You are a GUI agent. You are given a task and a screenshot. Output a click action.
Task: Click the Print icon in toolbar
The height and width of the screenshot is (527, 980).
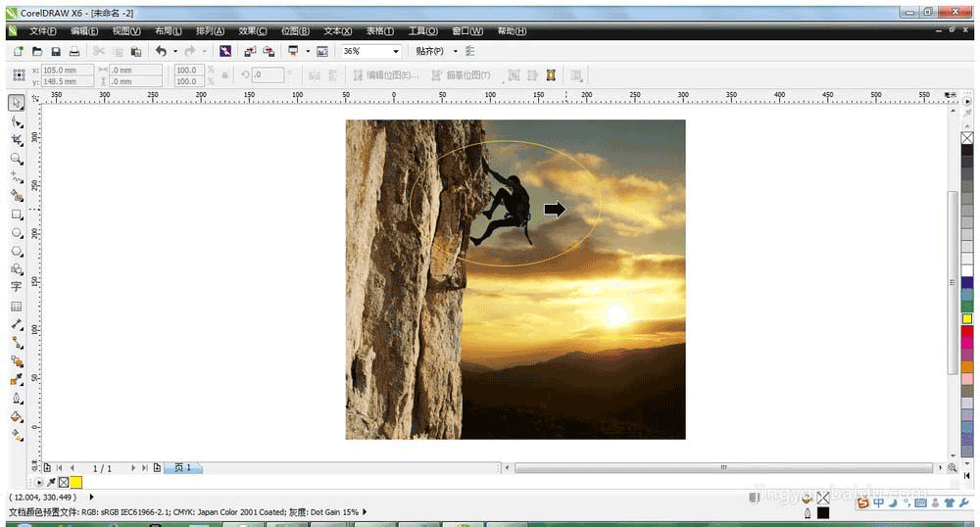coord(74,51)
